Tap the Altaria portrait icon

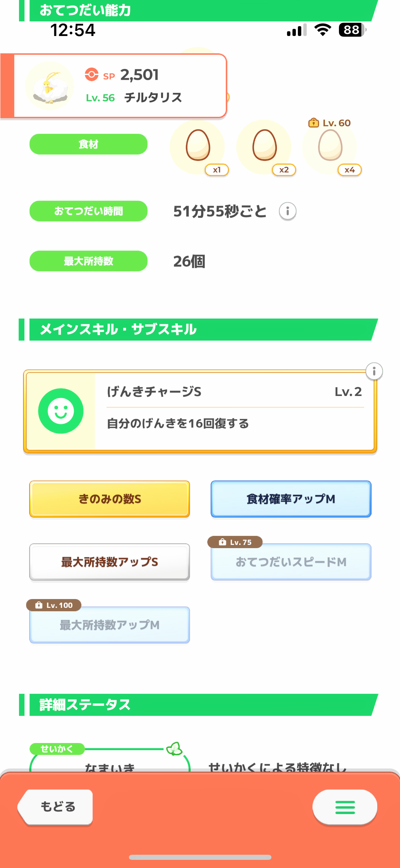click(x=50, y=86)
